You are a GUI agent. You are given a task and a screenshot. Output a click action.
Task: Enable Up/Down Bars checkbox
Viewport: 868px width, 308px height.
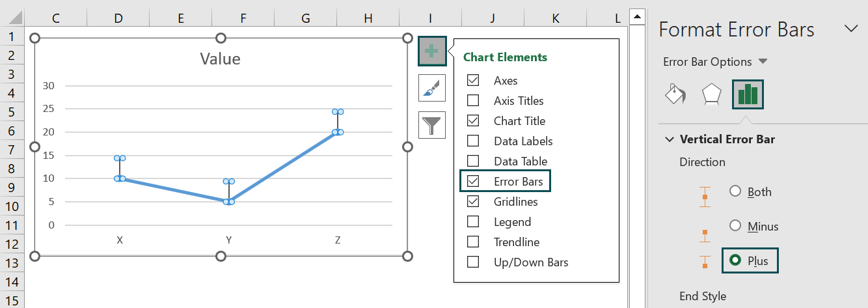tap(473, 262)
